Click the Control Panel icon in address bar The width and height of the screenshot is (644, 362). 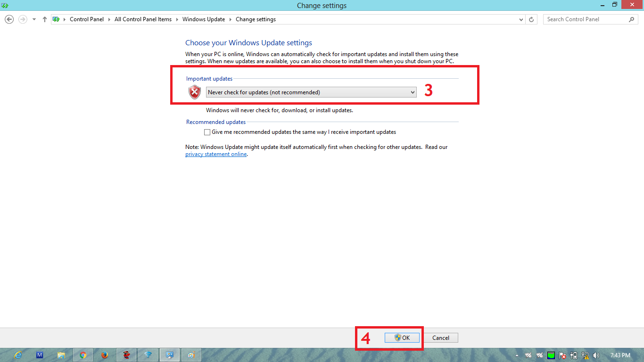(57, 19)
